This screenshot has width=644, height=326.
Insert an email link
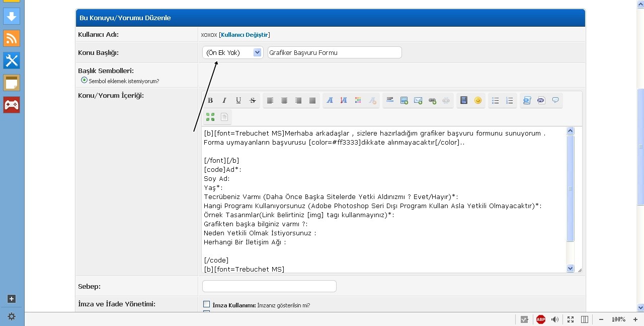coord(418,101)
